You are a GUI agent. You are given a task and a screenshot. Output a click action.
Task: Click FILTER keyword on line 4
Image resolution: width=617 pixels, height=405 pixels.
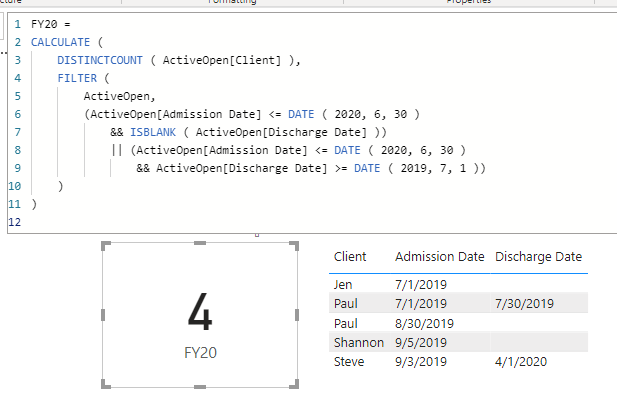pos(77,78)
